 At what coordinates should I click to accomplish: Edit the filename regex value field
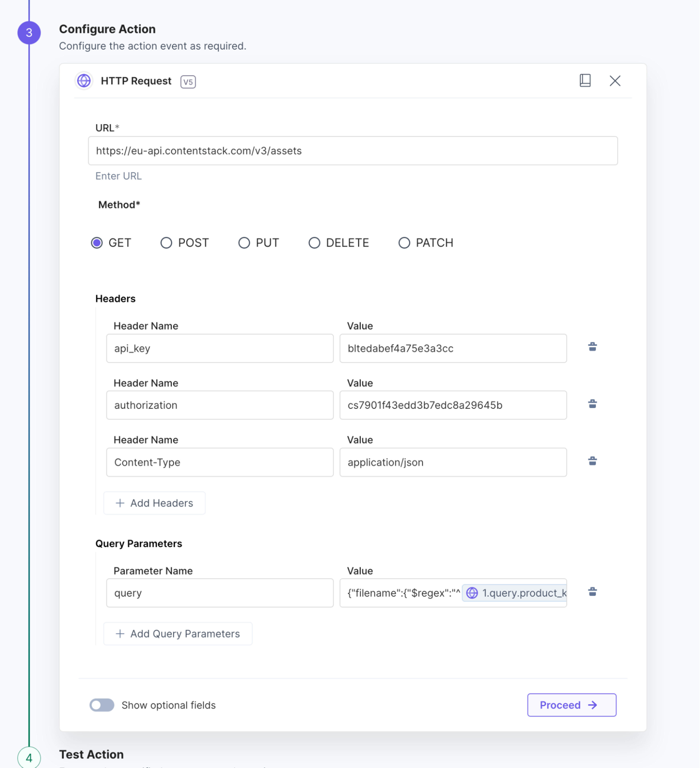[x=453, y=593]
